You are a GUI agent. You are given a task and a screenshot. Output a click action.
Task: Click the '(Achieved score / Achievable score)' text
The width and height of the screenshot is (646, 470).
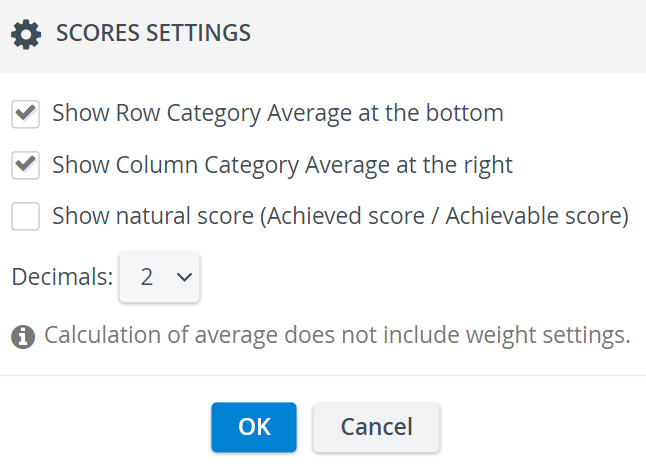point(445,216)
